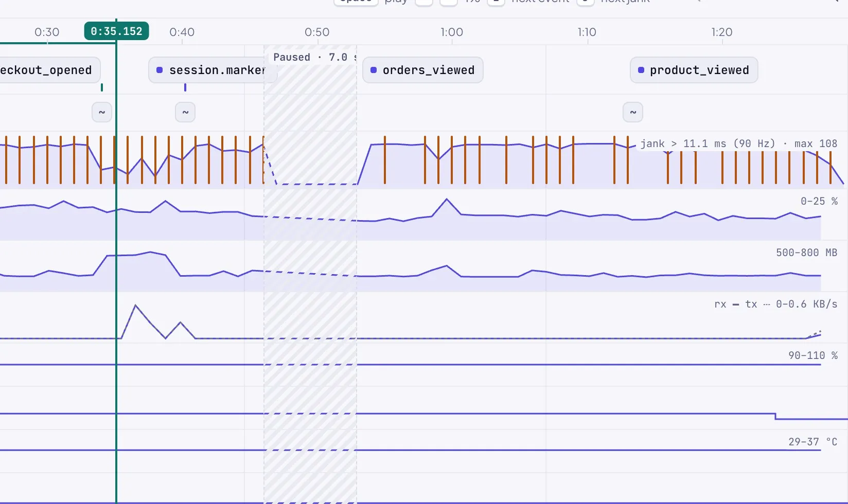This screenshot has width=848, height=504.
Task: Select the product_viewed event chip
Action: [x=694, y=70]
